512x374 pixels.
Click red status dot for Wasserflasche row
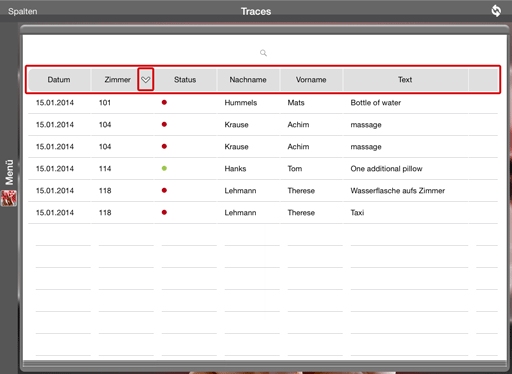click(164, 190)
